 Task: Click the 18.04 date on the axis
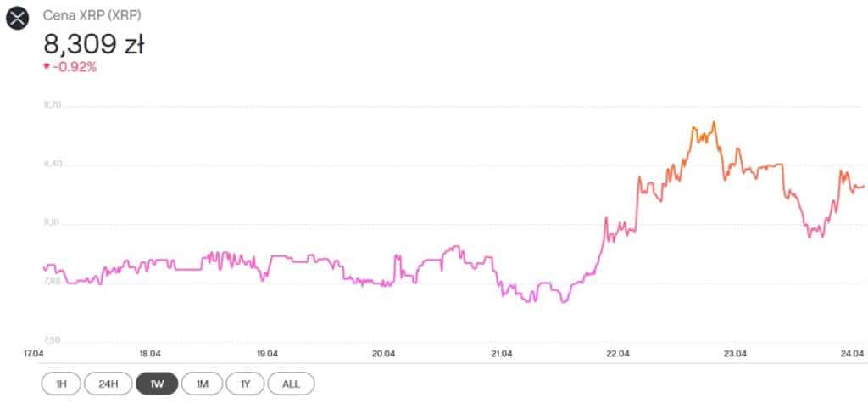[x=150, y=354]
